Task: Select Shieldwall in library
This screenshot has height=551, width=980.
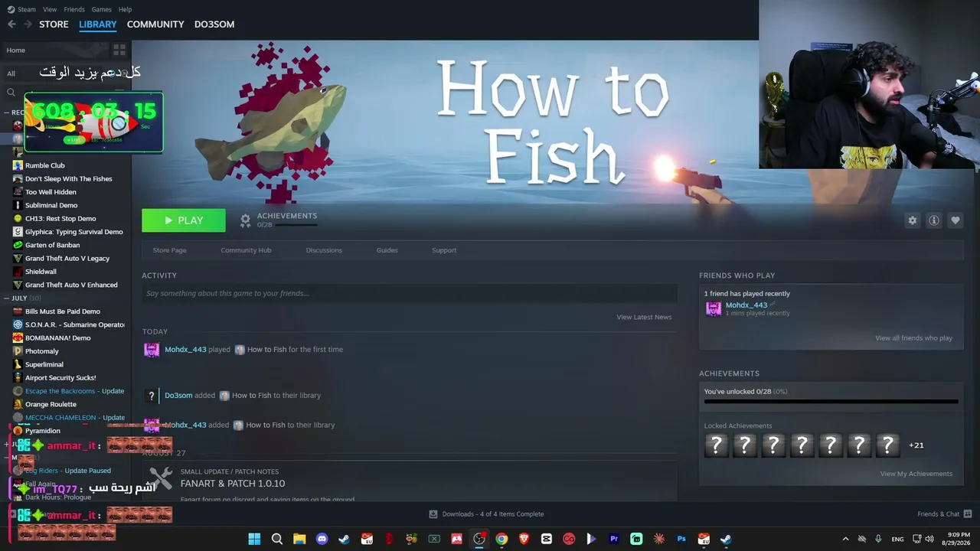Action: tap(41, 272)
